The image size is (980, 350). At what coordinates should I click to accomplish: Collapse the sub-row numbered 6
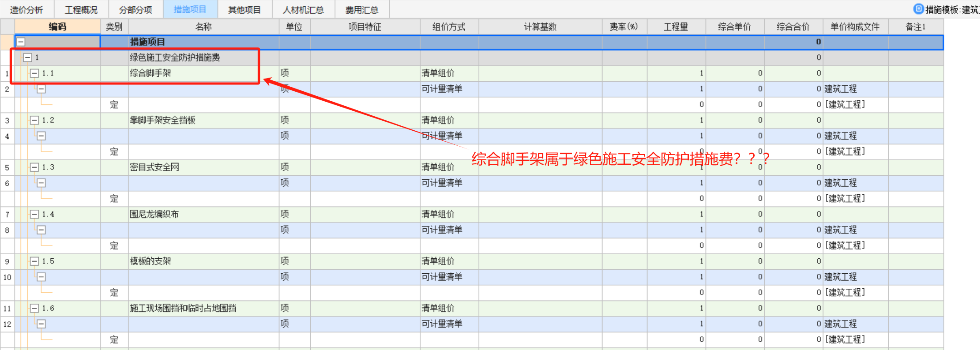point(41,183)
